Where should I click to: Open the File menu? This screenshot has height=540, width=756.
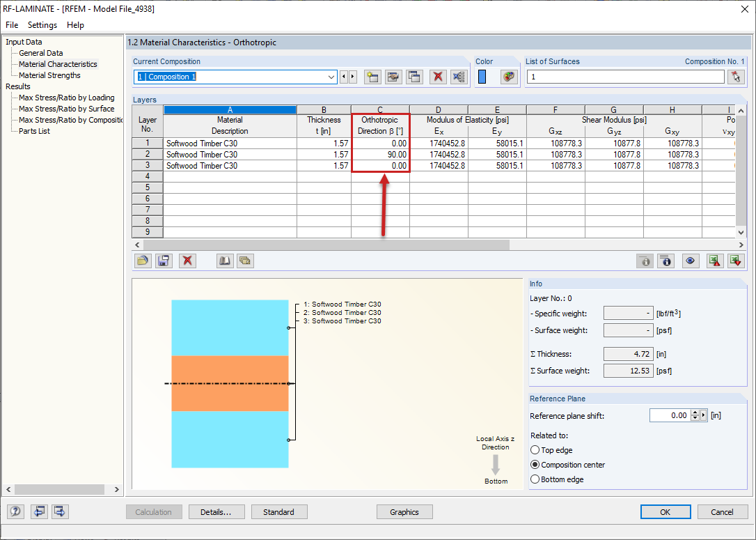(12, 24)
